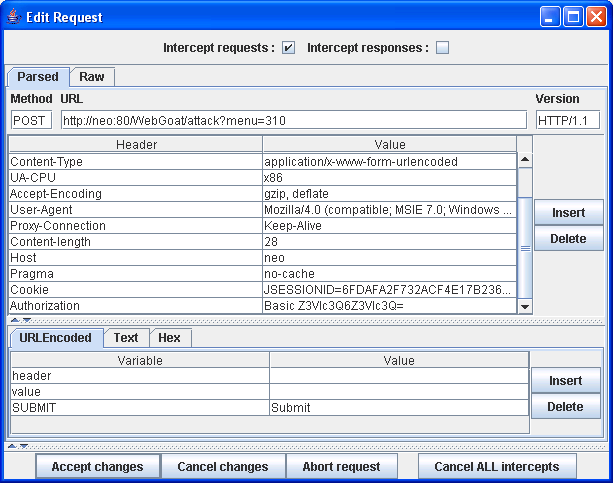
Task: Select the Cookie header value cell
Action: [388, 290]
